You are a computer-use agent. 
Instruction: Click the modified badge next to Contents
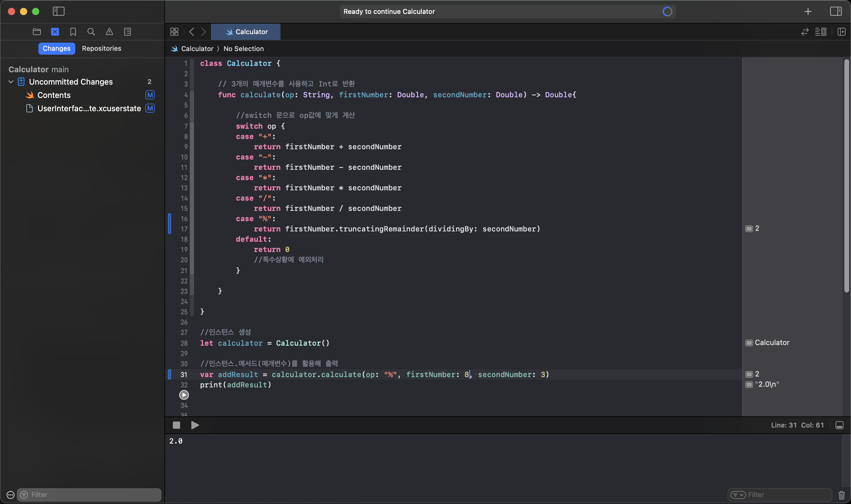click(150, 95)
